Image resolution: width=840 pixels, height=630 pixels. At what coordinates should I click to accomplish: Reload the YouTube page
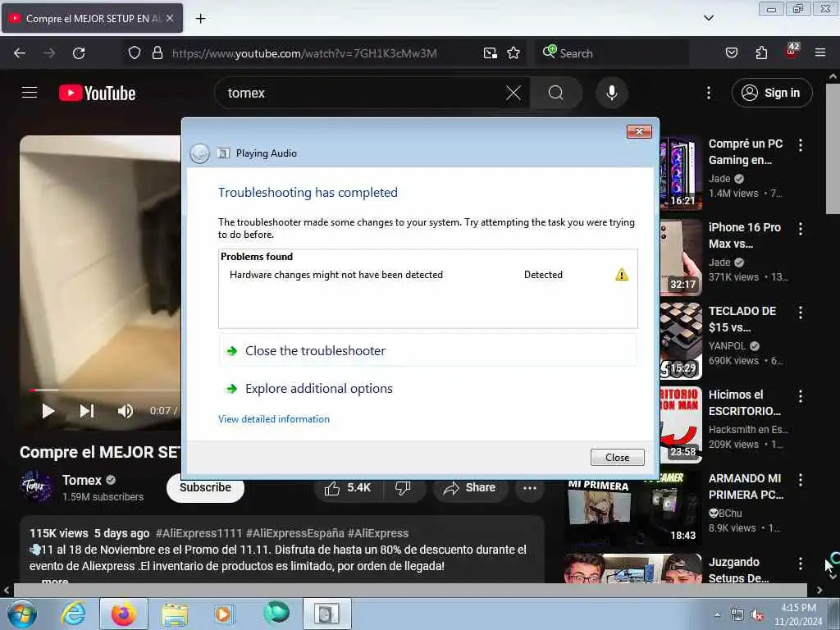point(79,53)
